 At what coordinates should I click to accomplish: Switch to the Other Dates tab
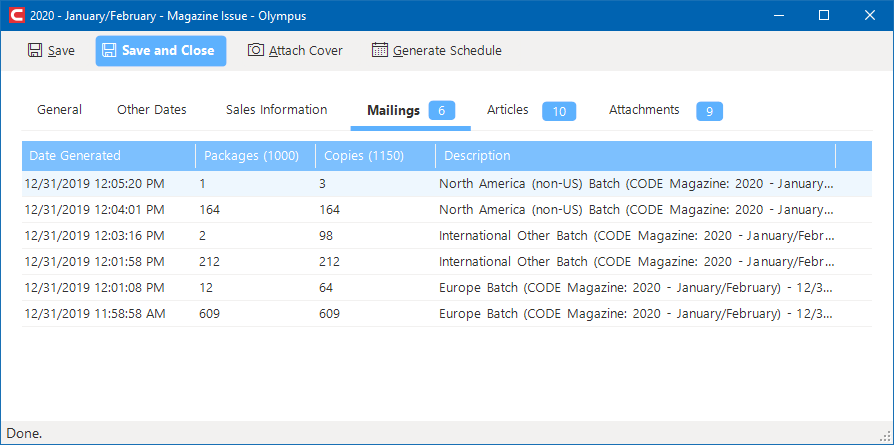tap(152, 110)
